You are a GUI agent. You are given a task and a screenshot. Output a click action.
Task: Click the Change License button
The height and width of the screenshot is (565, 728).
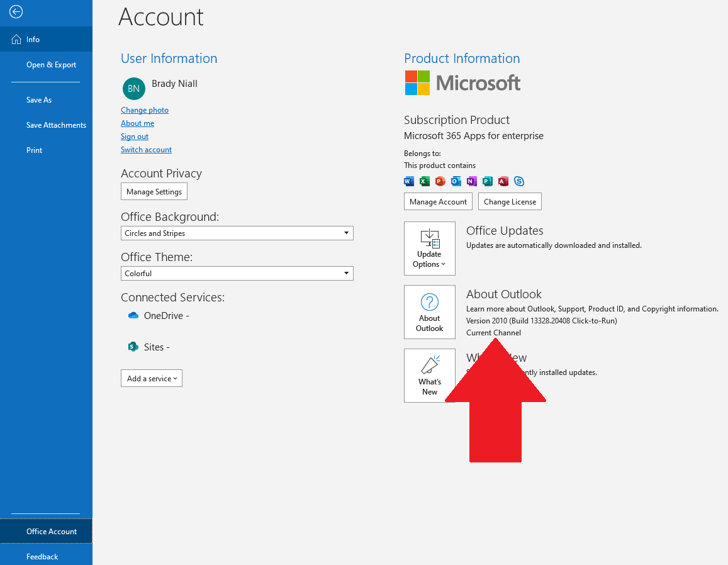click(x=510, y=201)
